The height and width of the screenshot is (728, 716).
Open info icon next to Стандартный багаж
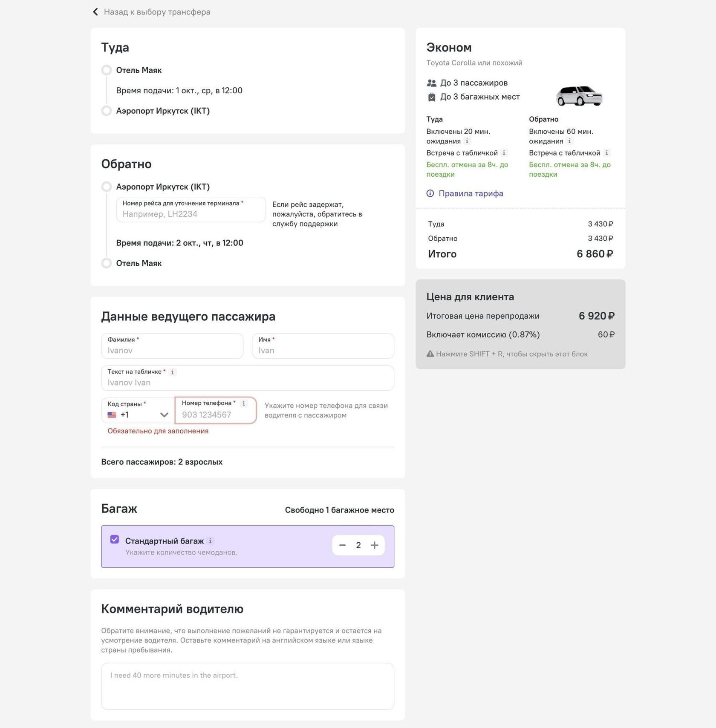click(x=210, y=541)
